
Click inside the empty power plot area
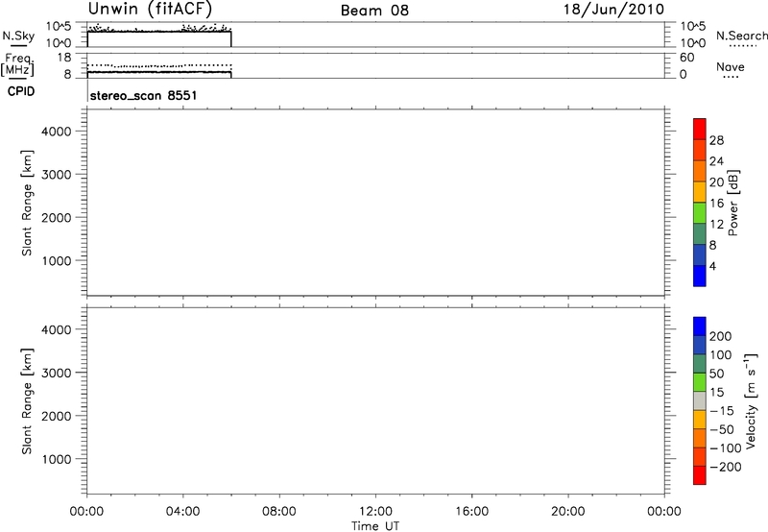[375, 203]
